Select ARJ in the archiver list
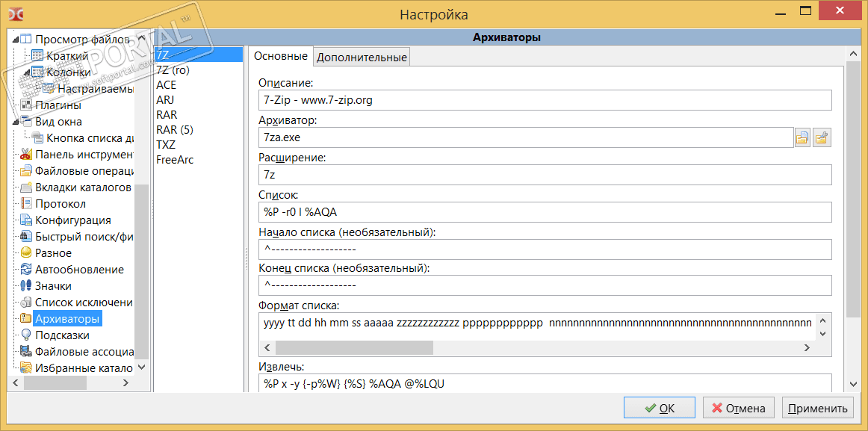This screenshot has width=868, height=431. (198, 99)
